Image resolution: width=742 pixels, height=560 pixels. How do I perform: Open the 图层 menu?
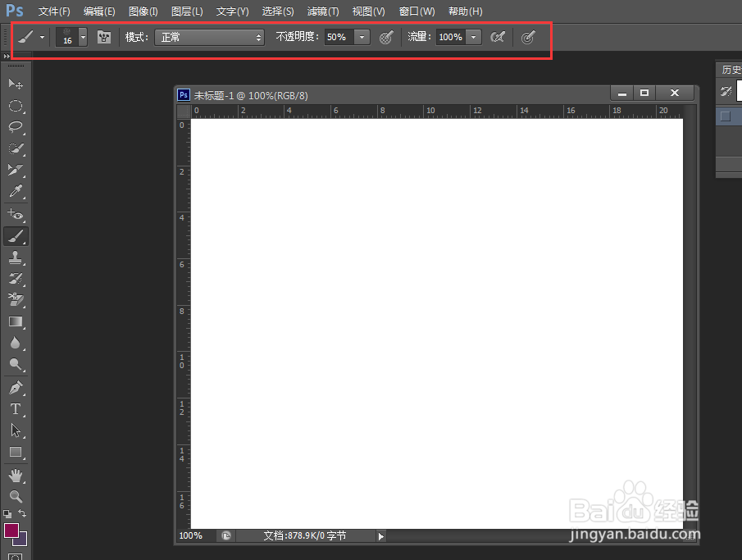pos(187,11)
